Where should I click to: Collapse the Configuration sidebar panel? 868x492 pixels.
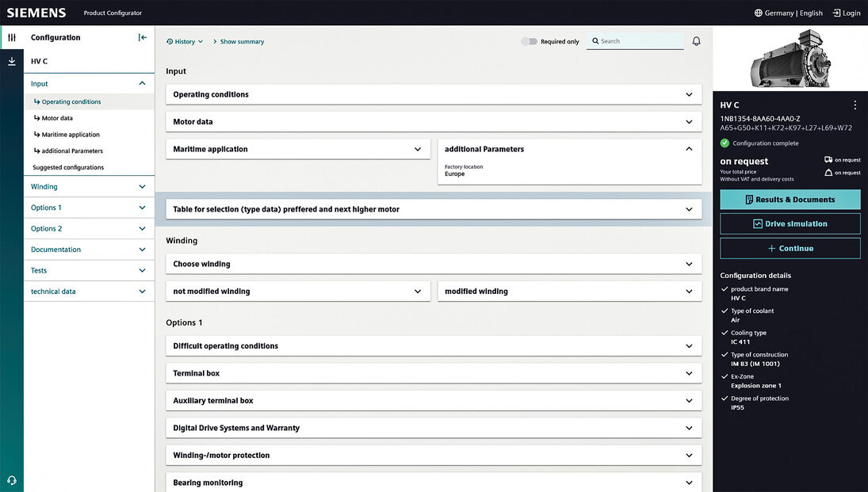tap(143, 37)
